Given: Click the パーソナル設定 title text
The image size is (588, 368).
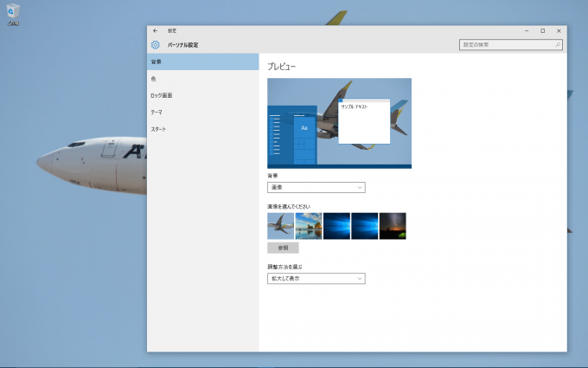Looking at the screenshot, I should point(182,45).
